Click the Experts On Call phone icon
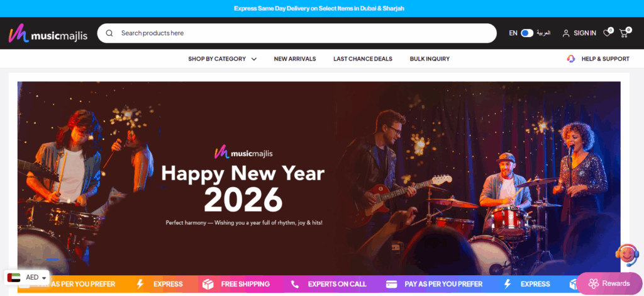The image size is (644, 296). click(295, 284)
